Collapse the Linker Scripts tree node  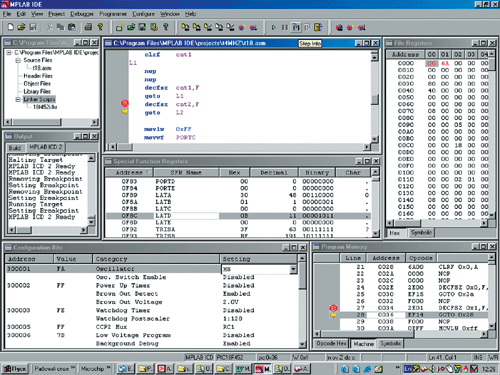point(18,99)
